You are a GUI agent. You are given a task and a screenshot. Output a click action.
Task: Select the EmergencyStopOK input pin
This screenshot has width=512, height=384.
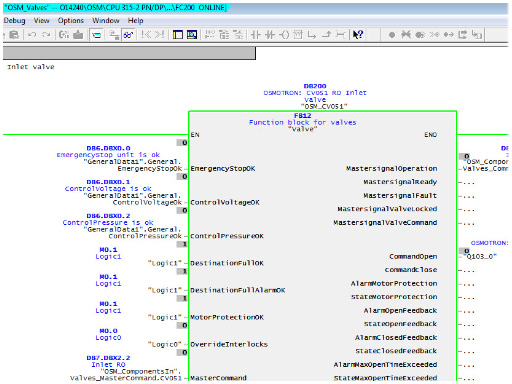[223, 169]
